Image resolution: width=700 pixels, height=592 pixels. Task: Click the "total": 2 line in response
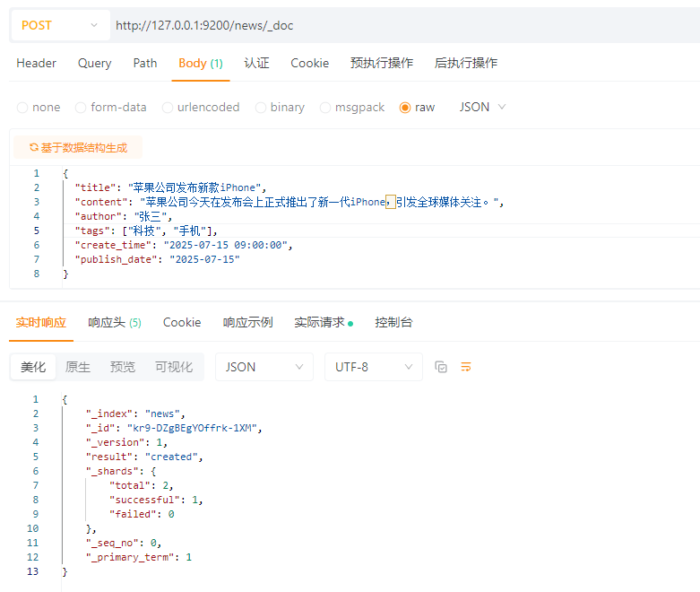142,485
